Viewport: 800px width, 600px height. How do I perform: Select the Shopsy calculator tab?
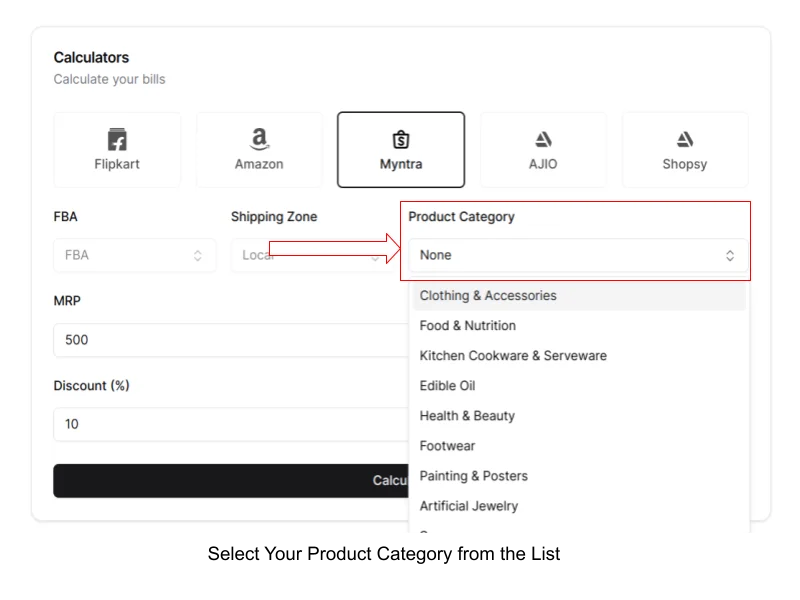click(685, 150)
